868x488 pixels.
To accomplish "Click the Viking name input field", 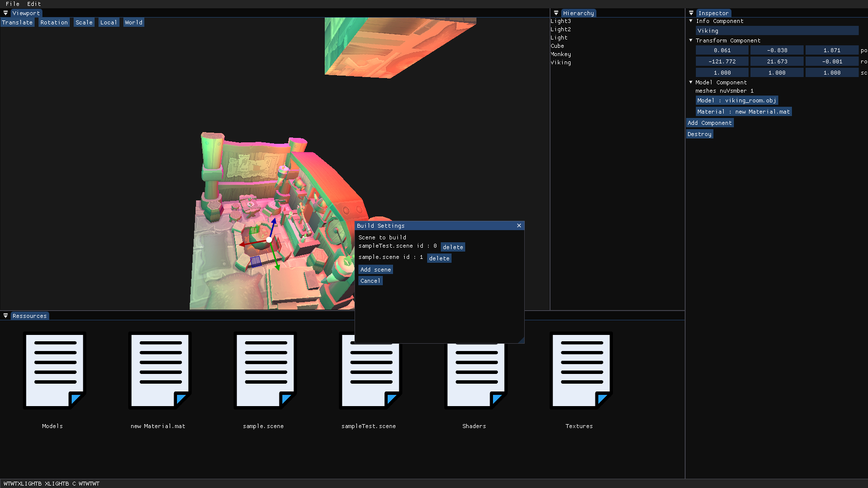I will pyautogui.click(x=777, y=31).
